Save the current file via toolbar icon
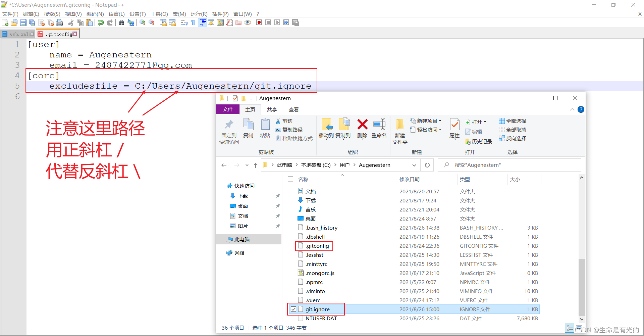This screenshot has height=336, width=644. click(x=23, y=22)
